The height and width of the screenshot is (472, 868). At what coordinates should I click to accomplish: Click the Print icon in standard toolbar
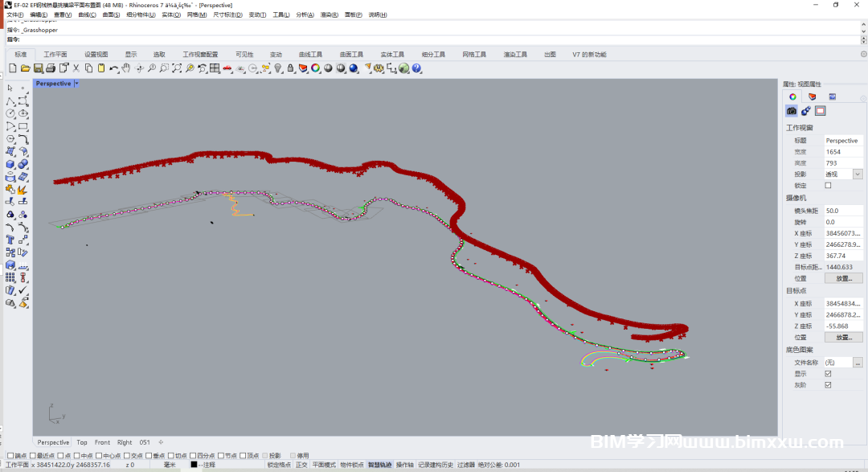[x=51, y=68]
